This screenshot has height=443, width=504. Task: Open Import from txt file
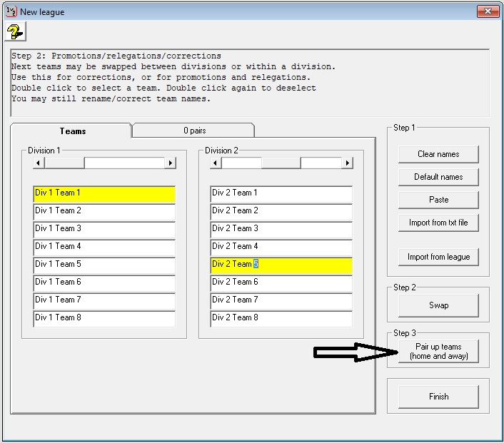(438, 223)
